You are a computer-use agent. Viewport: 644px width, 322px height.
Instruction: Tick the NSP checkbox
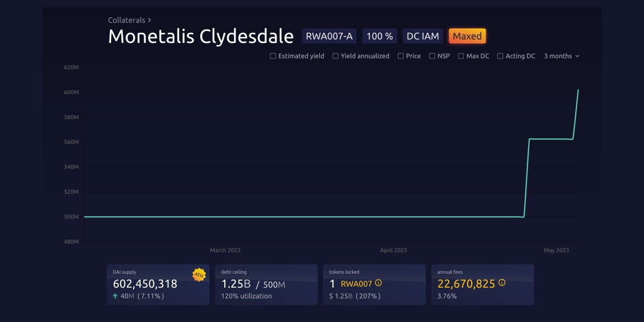point(432,56)
